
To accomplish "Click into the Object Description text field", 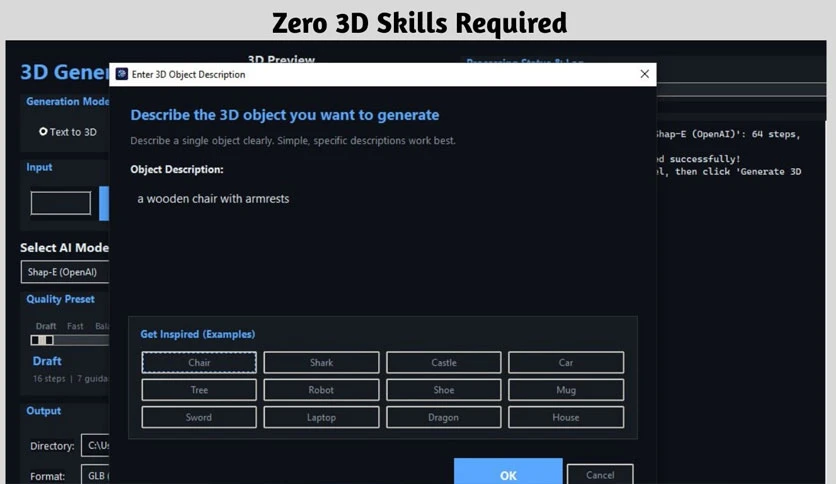I will (x=383, y=246).
